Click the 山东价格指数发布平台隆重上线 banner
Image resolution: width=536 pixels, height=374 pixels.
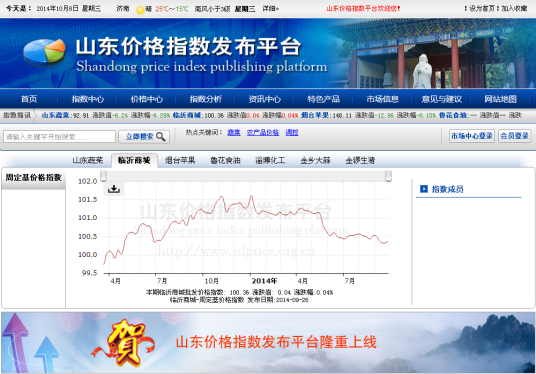tap(268, 343)
